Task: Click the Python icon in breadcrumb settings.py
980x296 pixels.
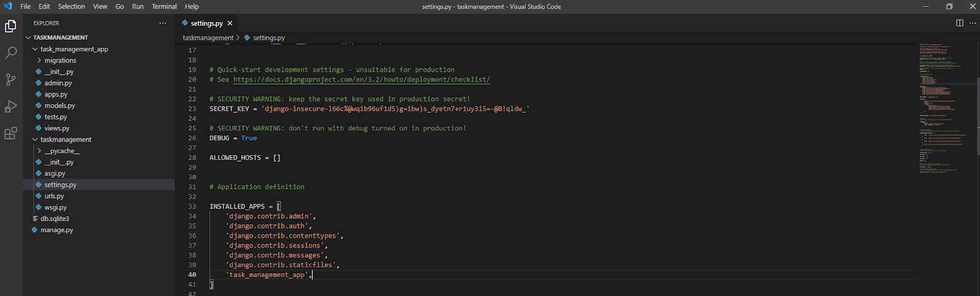Action: [247, 37]
